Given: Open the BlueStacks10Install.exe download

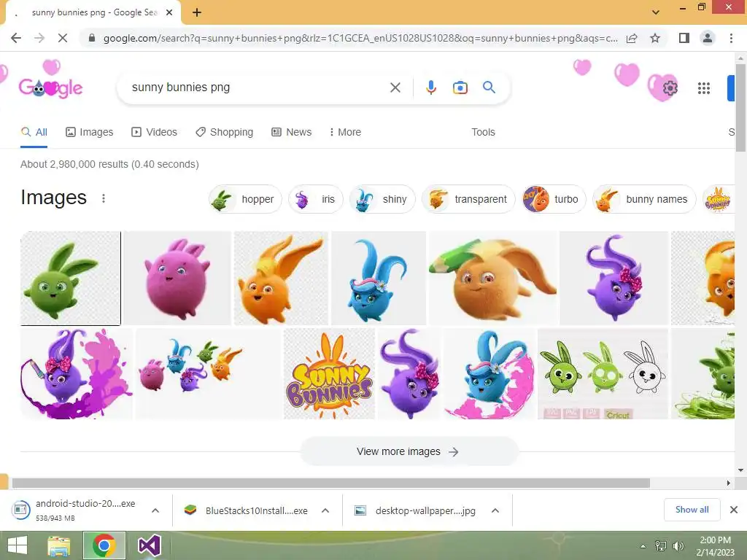Looking at the screenshot, I should click(256, 510).
